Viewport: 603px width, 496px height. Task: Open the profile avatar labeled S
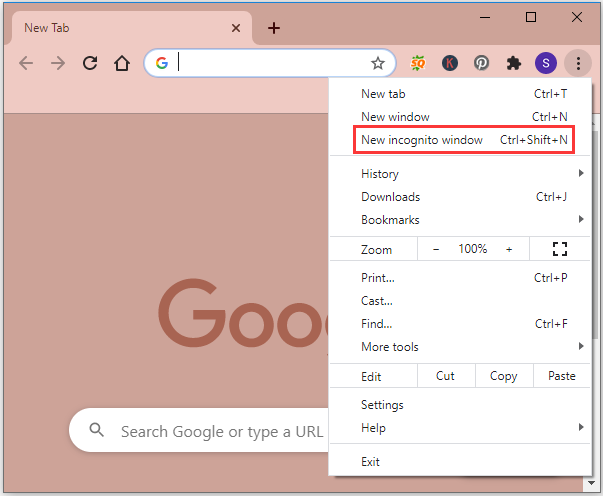click(x=546, y=63)
